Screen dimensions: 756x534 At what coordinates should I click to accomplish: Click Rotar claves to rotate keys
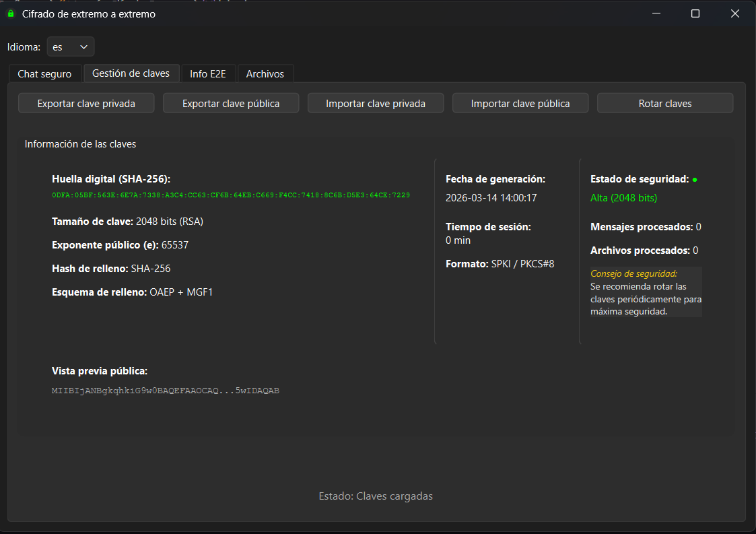point(664,102)
